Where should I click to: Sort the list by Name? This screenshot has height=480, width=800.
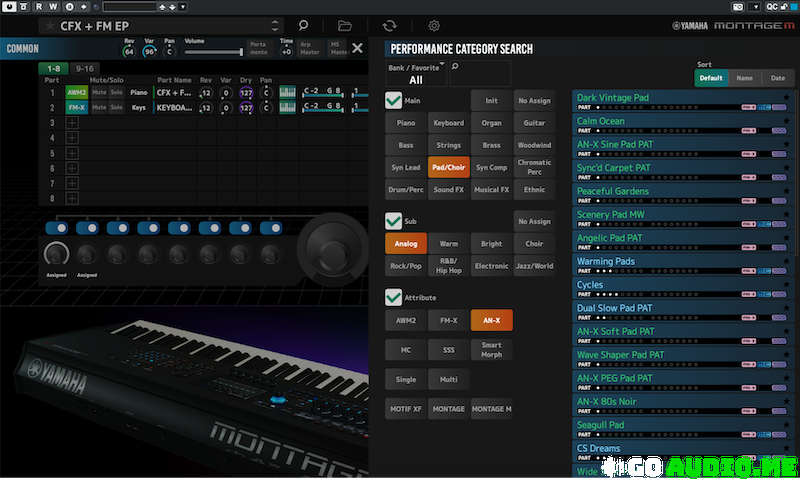click(x=744, y=77)
